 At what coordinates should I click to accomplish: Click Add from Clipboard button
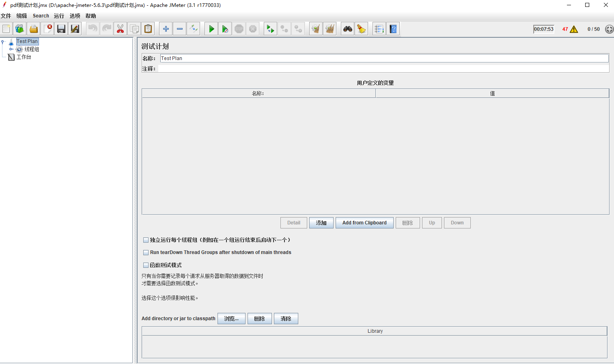pos(364,222)
